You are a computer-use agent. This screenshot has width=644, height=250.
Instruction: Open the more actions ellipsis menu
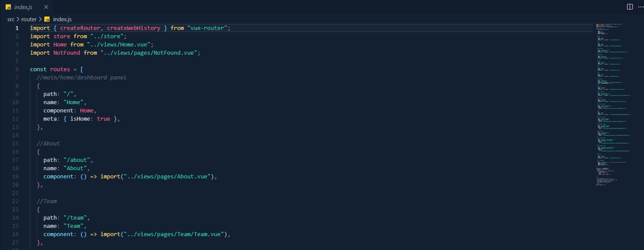[x=640, y=7]
